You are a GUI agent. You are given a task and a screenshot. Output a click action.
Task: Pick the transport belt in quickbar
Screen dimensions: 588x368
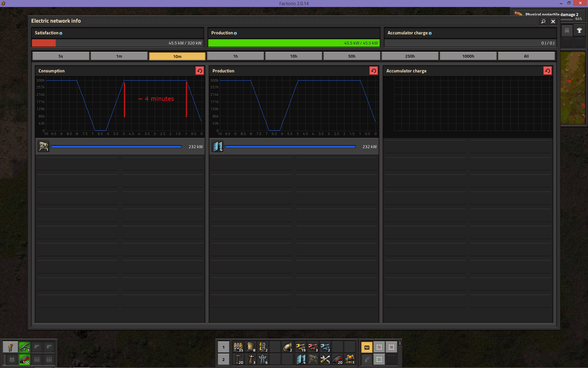point(238,347)
